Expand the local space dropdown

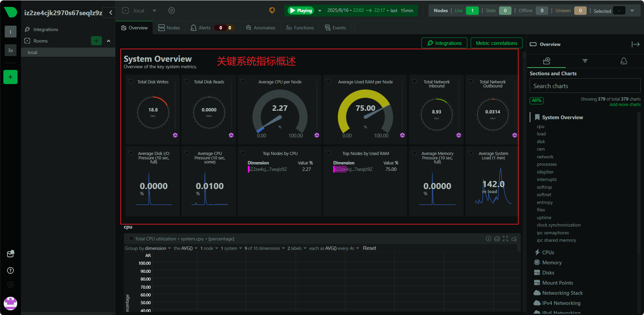click(x=154, y=10)
